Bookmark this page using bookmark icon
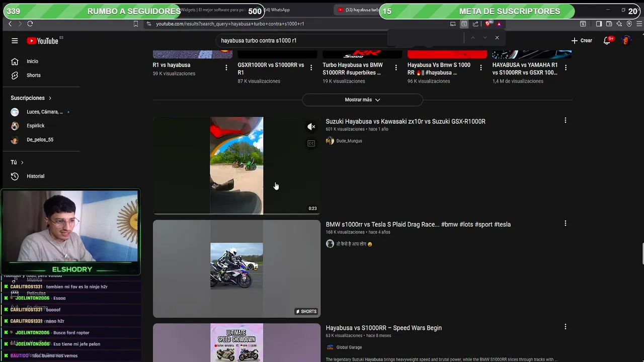 136,24
